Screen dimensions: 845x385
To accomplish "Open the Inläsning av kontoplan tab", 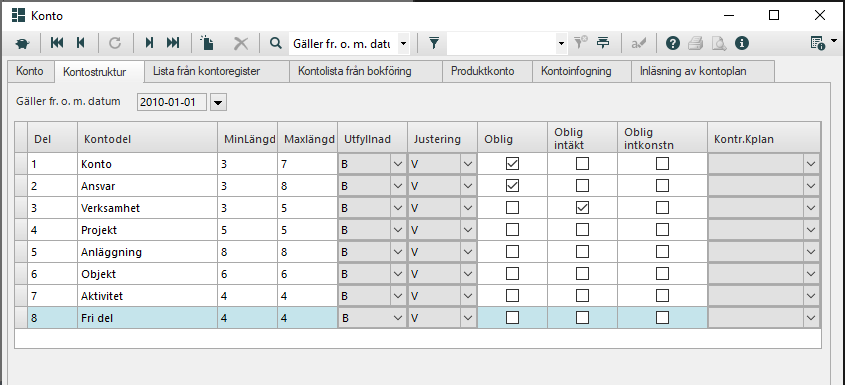I will (x=693, y=71).
